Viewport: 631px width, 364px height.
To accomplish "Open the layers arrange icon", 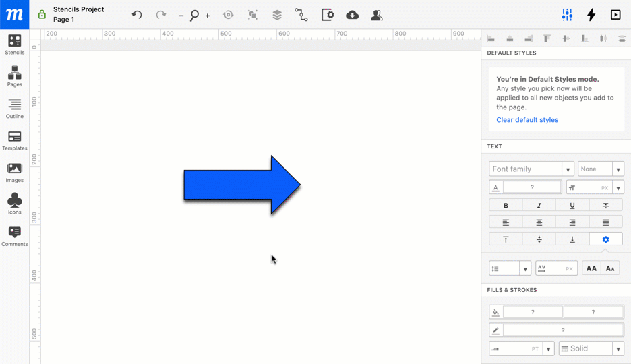I will 277,15.
